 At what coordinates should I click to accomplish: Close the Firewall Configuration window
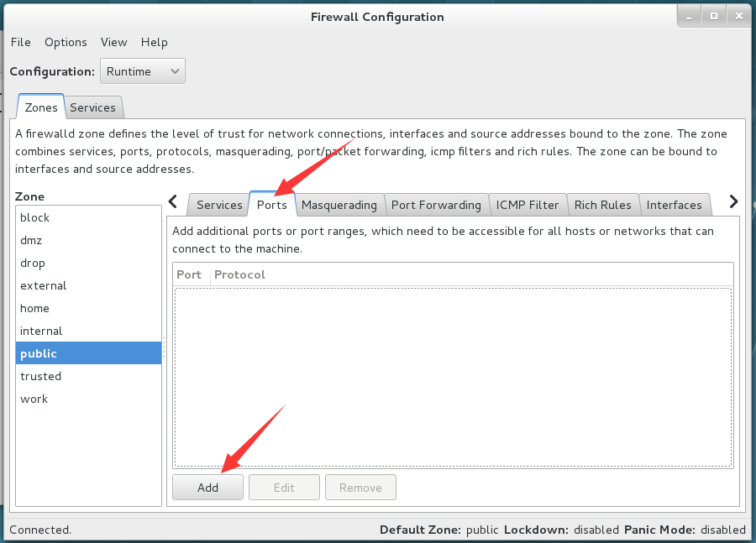(739, 17)
